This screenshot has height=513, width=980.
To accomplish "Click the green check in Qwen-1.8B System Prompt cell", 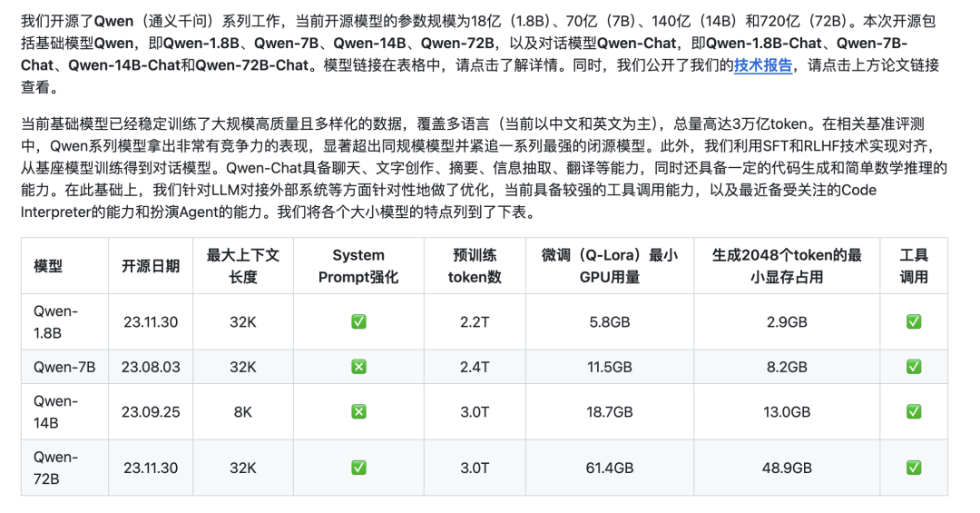I will click(x=358, y=322).
